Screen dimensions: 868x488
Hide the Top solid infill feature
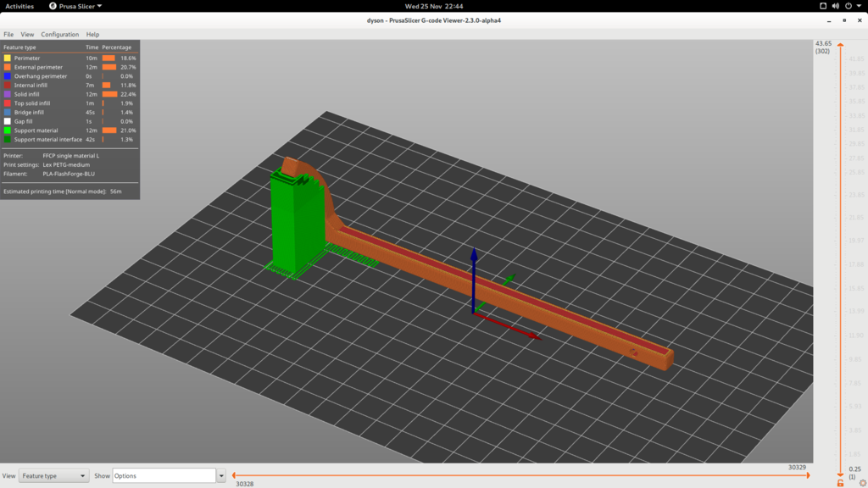70,103
